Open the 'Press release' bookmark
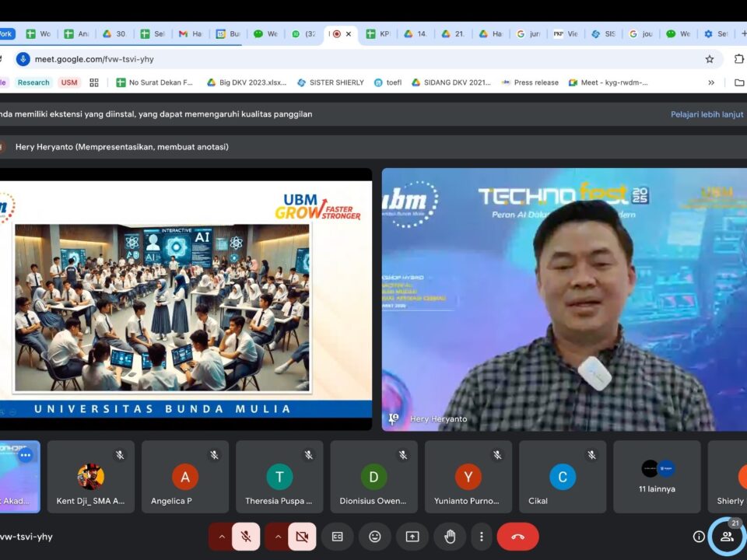Image resolution: width=747 pixels, height=560 pixels. pos(530,82)
